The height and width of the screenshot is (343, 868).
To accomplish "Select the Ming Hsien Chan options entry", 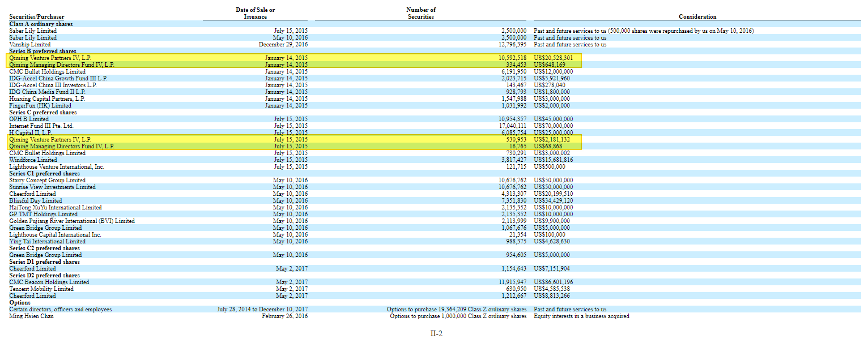I will pos(31,316).
